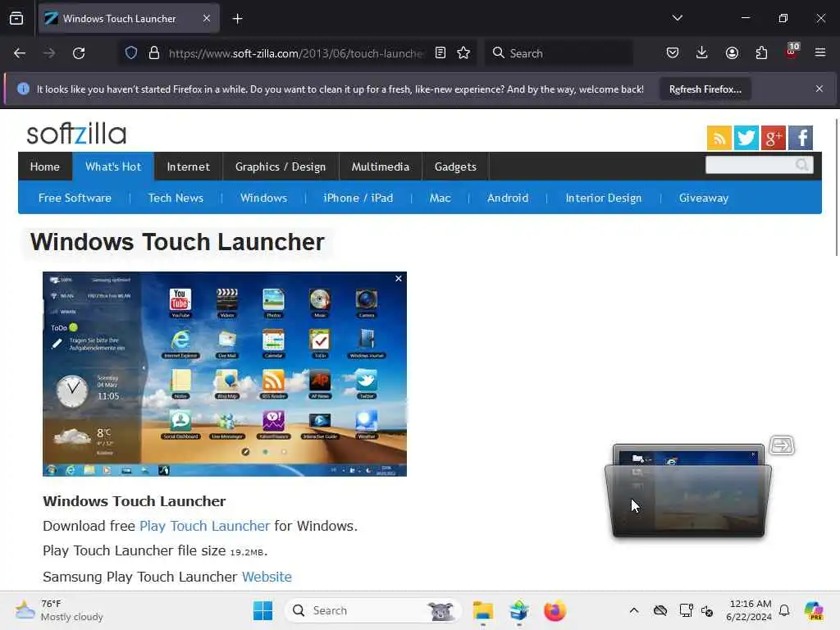Click the Touch Launcher screenshot image
Image resolution: width=840 pixels, height=630 pixels.
pos(225,374)
